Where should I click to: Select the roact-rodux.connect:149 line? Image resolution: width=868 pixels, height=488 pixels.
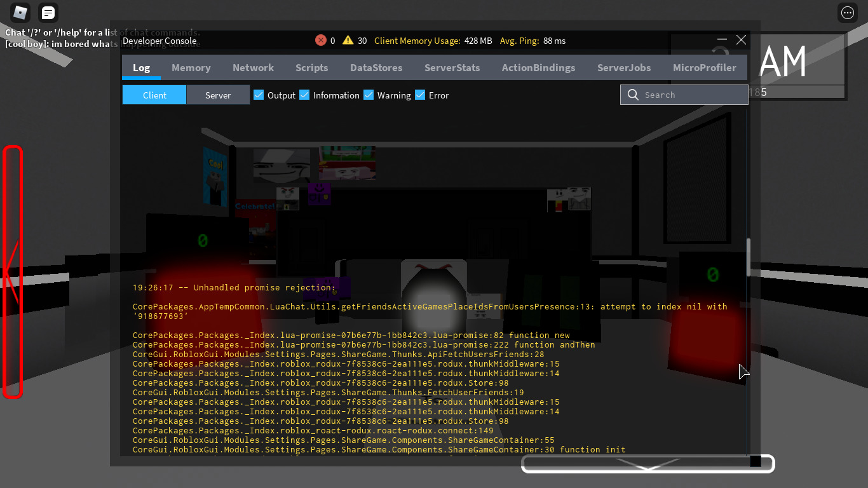[x=313, y=431]
